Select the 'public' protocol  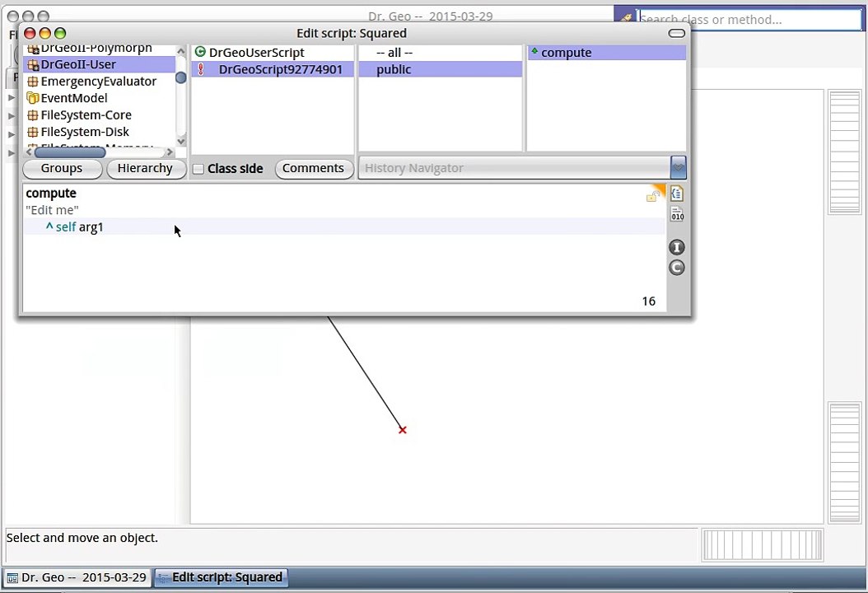pos(441,69)
